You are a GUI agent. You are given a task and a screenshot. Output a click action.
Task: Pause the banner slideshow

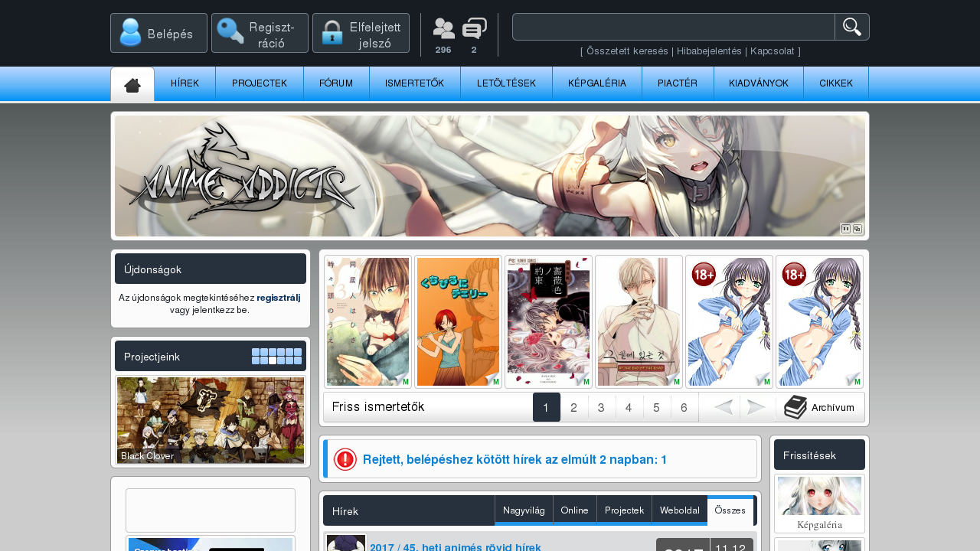coord(845,228)
